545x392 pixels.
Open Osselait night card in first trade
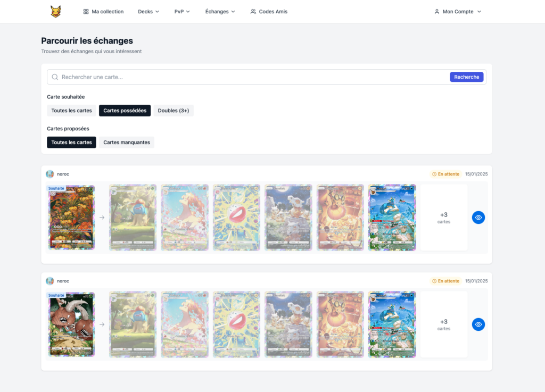pos(288,218)
